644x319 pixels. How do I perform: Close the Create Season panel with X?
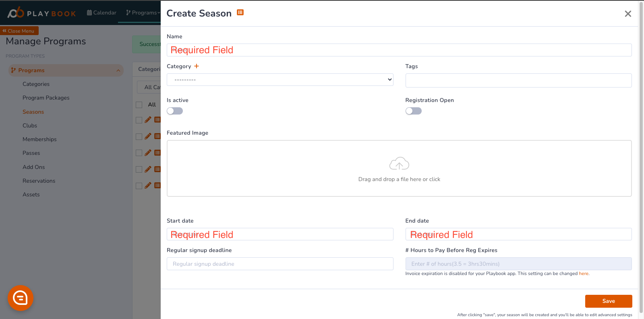[x=628, y=14]
